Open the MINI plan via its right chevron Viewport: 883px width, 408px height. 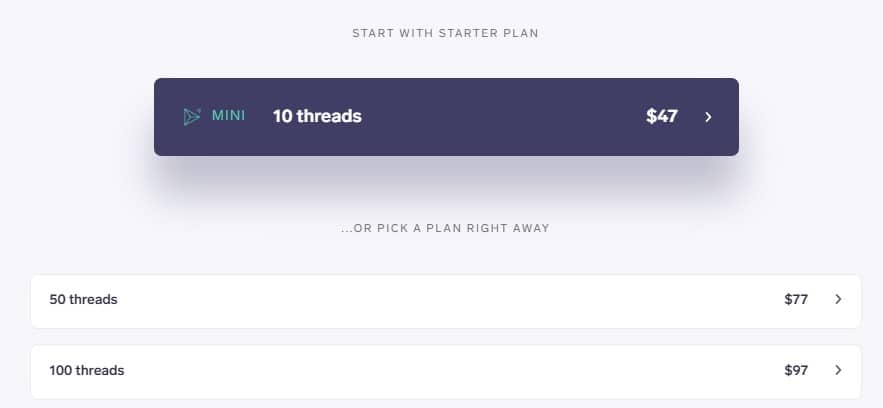(708, 117)
